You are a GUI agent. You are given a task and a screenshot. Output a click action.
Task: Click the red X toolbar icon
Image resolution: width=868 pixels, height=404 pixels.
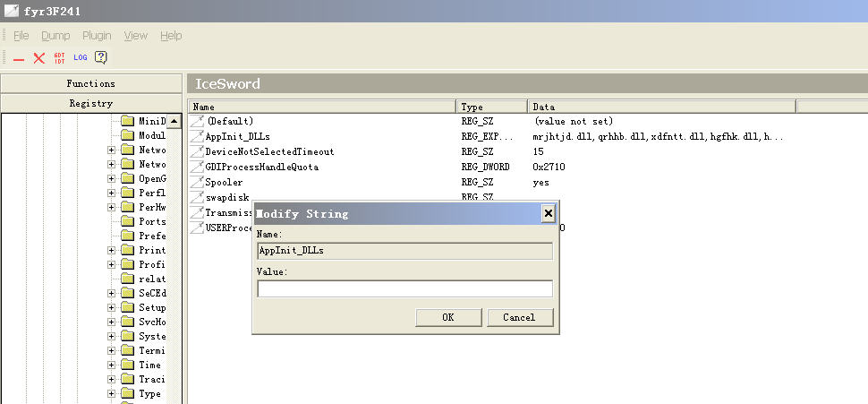38,58
